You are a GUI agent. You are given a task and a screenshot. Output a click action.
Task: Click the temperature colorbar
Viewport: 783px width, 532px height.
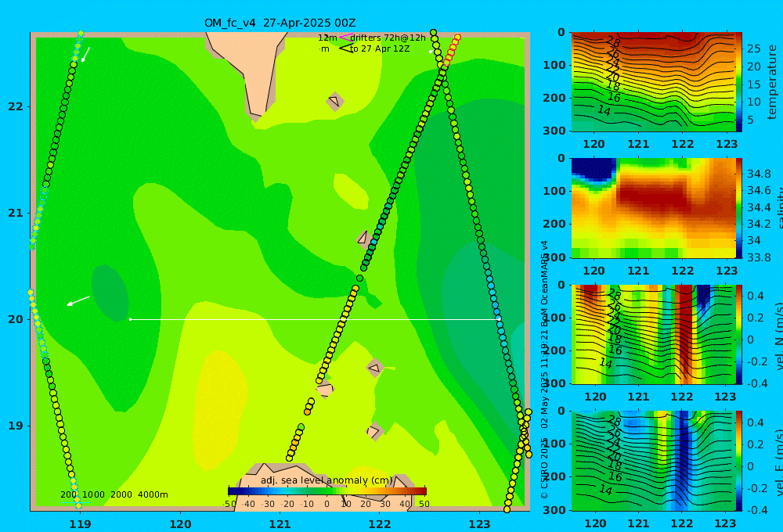[738, 82]
